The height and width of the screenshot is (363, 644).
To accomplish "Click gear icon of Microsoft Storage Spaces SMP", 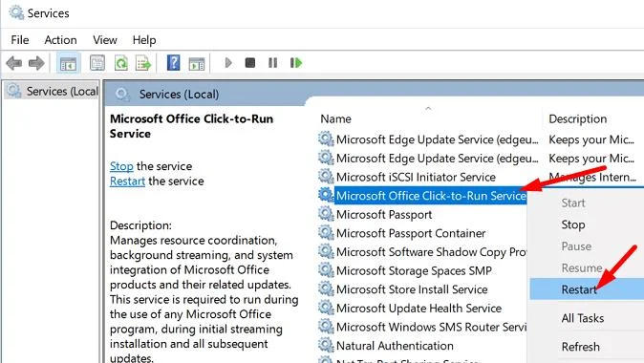I will click(x=326, y=270).
